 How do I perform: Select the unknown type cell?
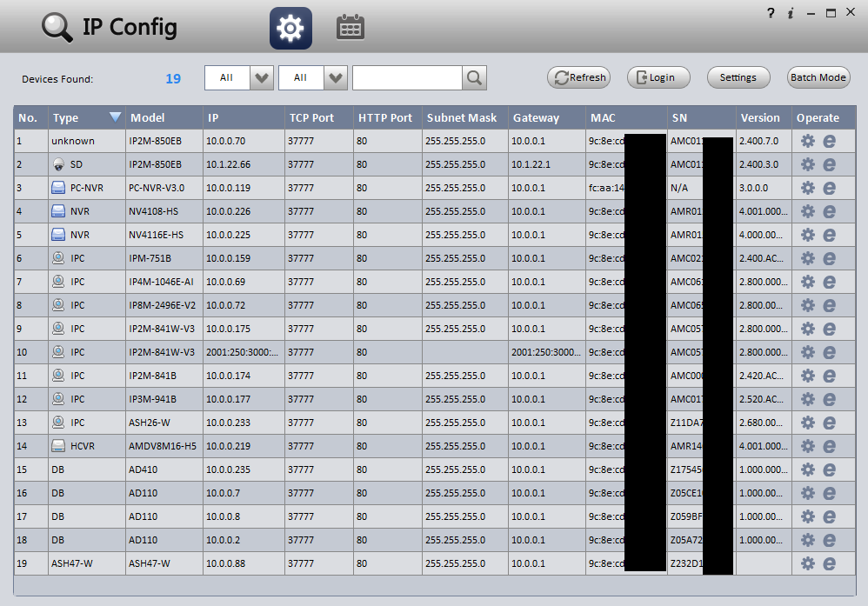[x=87, y=141]
